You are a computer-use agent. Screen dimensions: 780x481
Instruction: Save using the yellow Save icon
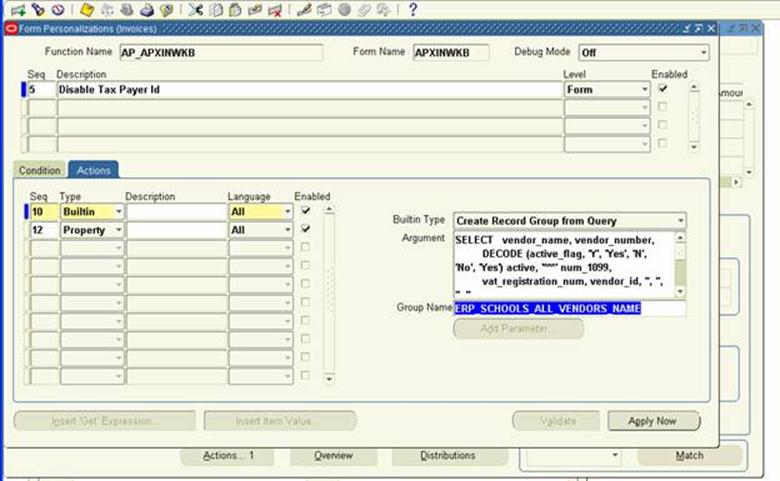click(x=87, y=9)
